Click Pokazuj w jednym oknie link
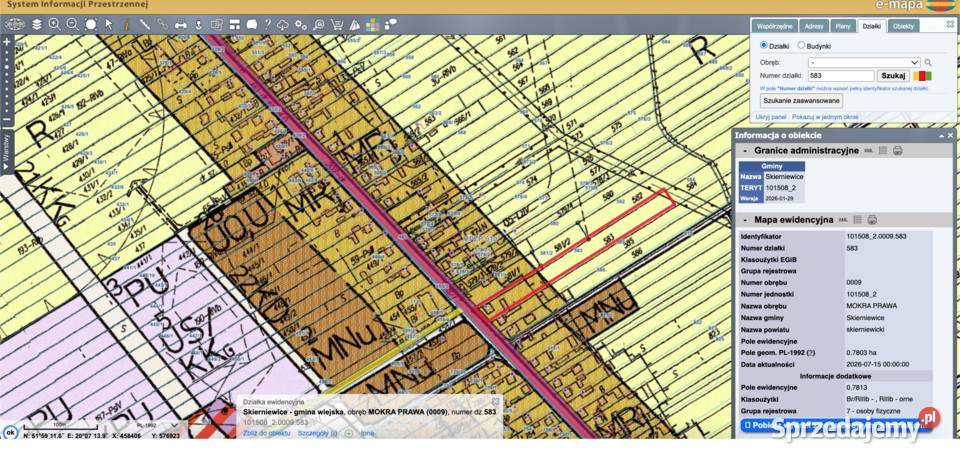Screen dimensions: 960x462 tap(825, 117)
